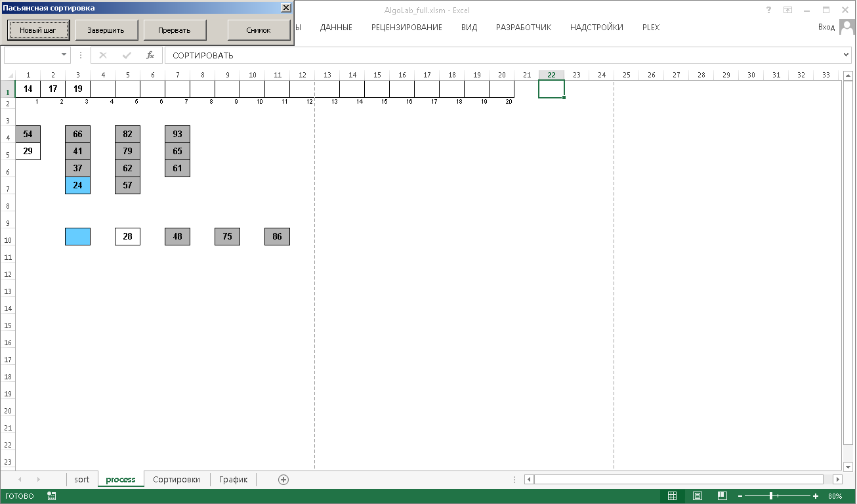The width and height of the screenshot is (857, 504).
Task: Click the insert function fx icon
Action: tap(150, 55)
